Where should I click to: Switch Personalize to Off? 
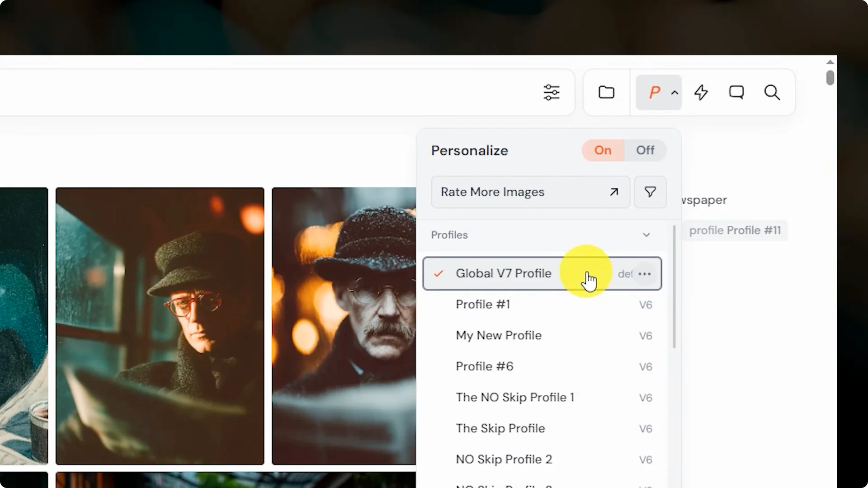point(645,150)
